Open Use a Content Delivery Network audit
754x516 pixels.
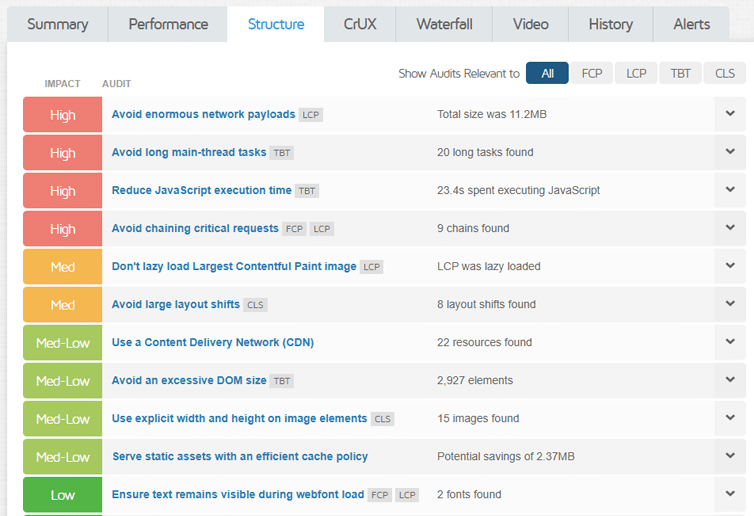click(x=213, y=342)
